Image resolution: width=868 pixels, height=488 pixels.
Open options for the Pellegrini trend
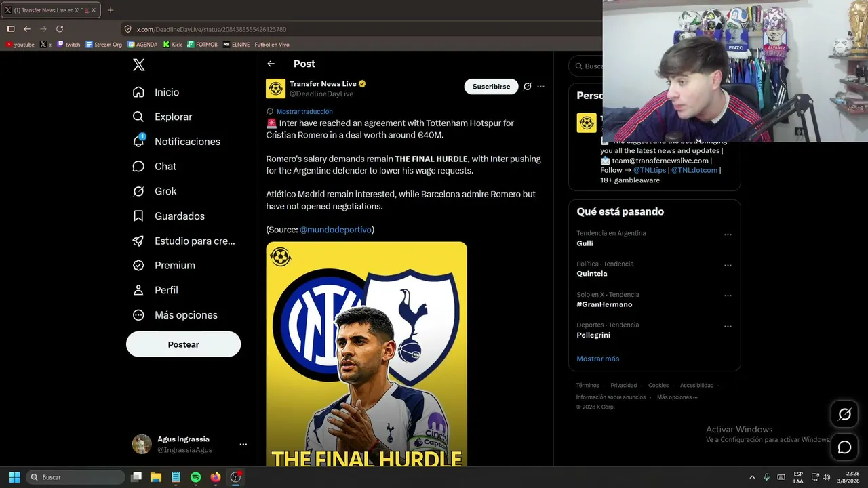pyautogui.click(x=728, y=326)
